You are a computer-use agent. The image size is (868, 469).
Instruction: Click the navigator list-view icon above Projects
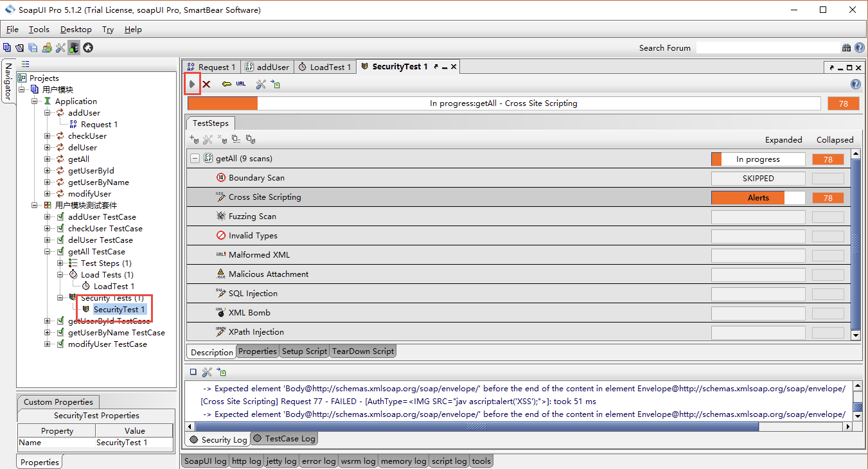click(26, 64)
